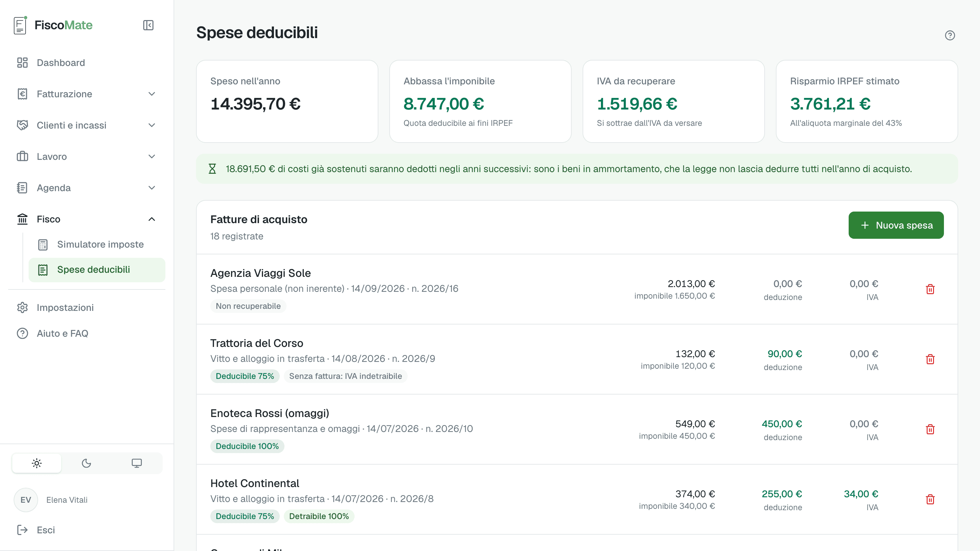Click the EV avatar
980x551 pixels.
tap(26, 500)
